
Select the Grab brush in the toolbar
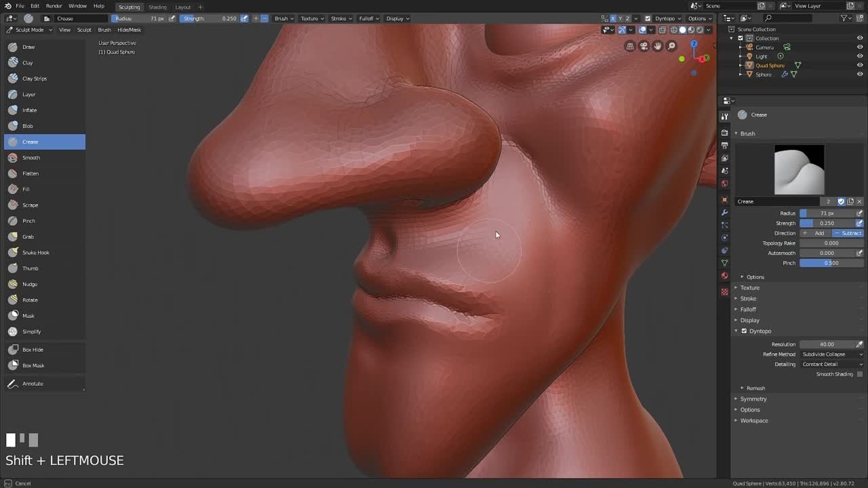click(x=28, y=237)
